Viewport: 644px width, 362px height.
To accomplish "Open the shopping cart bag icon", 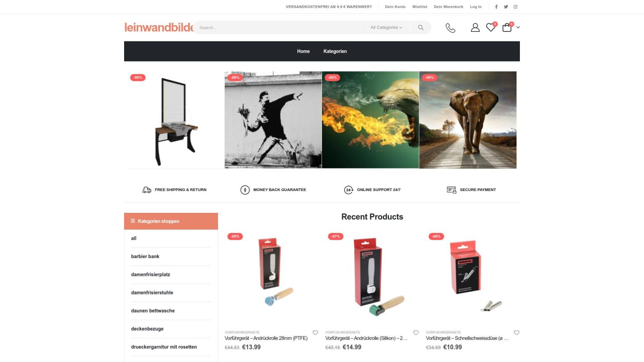I will click(507, 27).
